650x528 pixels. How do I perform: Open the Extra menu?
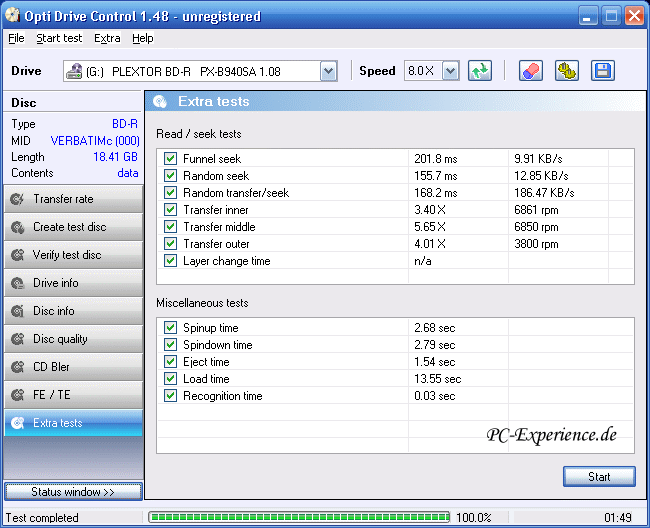point(107,38)
